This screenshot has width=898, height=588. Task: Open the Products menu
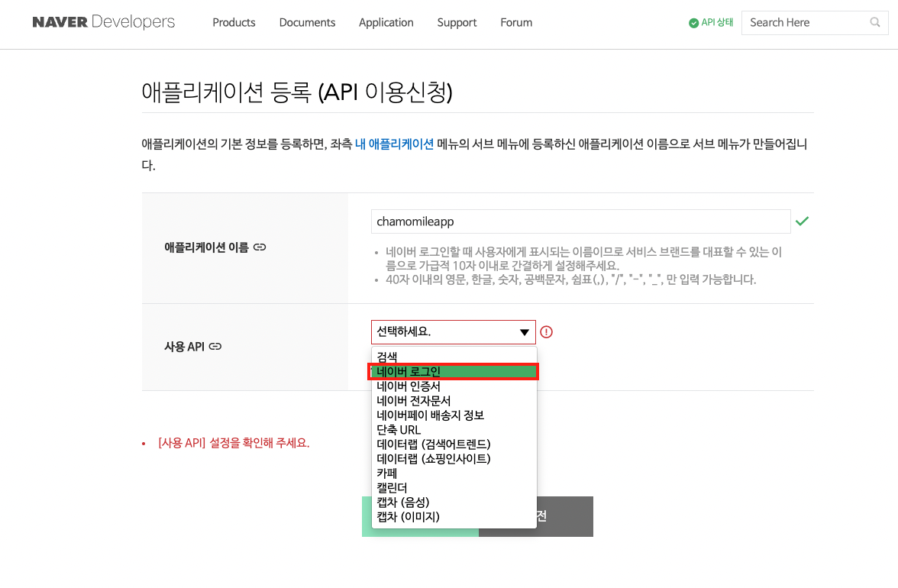pos(234,22)
